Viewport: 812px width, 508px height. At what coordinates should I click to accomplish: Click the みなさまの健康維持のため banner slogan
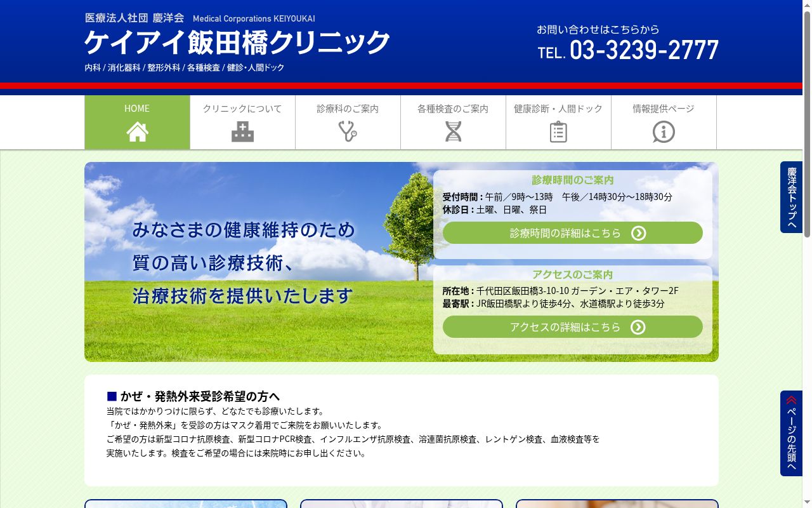click(244, 229)
